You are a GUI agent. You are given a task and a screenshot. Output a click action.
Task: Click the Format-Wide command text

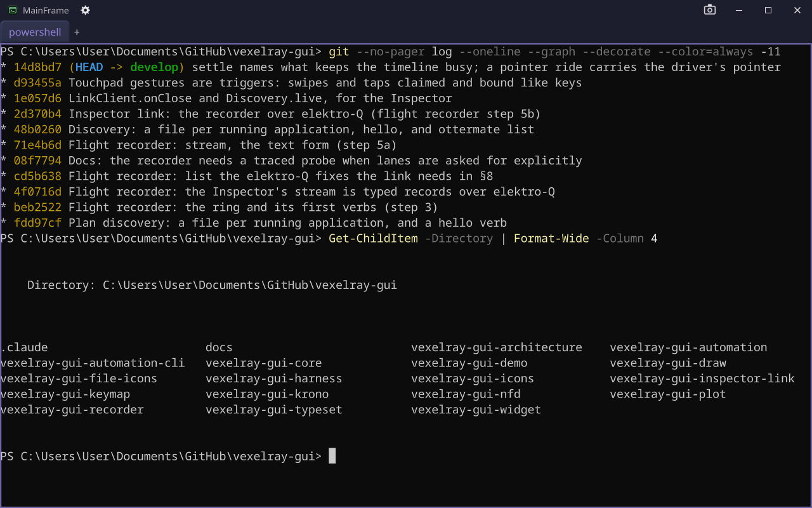(x=551, y=238)
